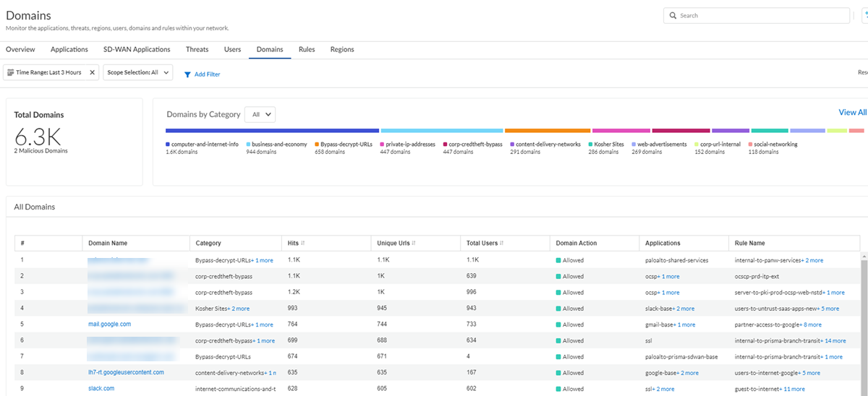The image size is (868, 396).
Task: Click the orange Bypass-decrypt-URLs legend swatch
Action: pyautogui.click(x=317, y=145)
